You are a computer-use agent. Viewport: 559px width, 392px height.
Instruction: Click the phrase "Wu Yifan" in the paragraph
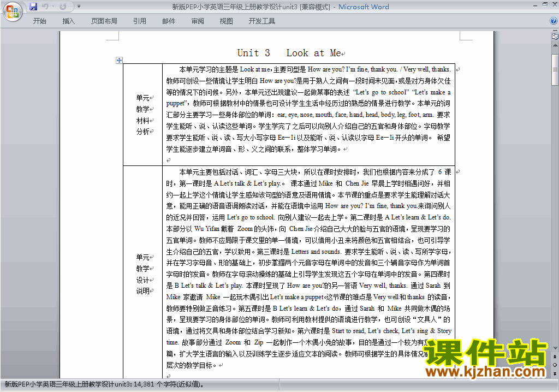[206, 229]
